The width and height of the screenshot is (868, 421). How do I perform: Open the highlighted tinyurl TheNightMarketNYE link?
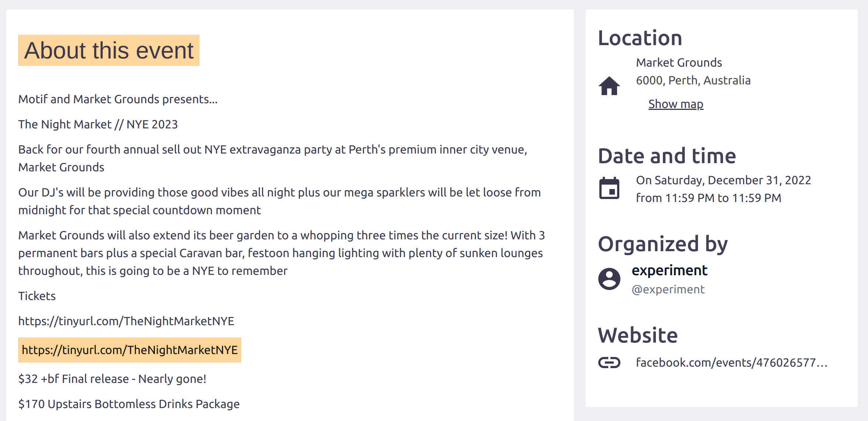pyautogui.click(x=130, y=350)
